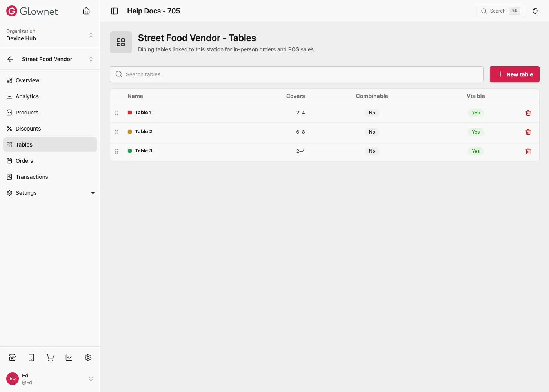
Task: Open the gear icon in bottom bar
Action: pos(88,358)
